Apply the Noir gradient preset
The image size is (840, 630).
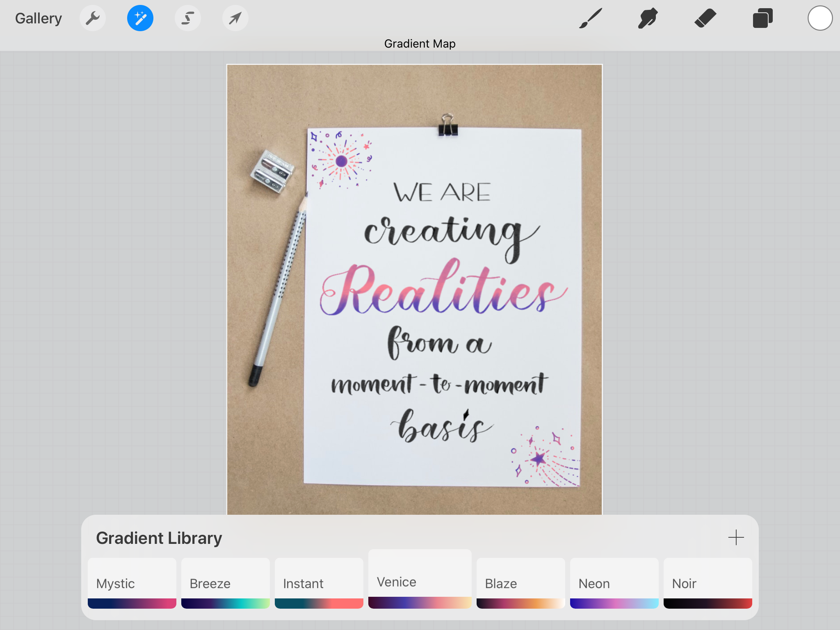[x=707, y=583]
